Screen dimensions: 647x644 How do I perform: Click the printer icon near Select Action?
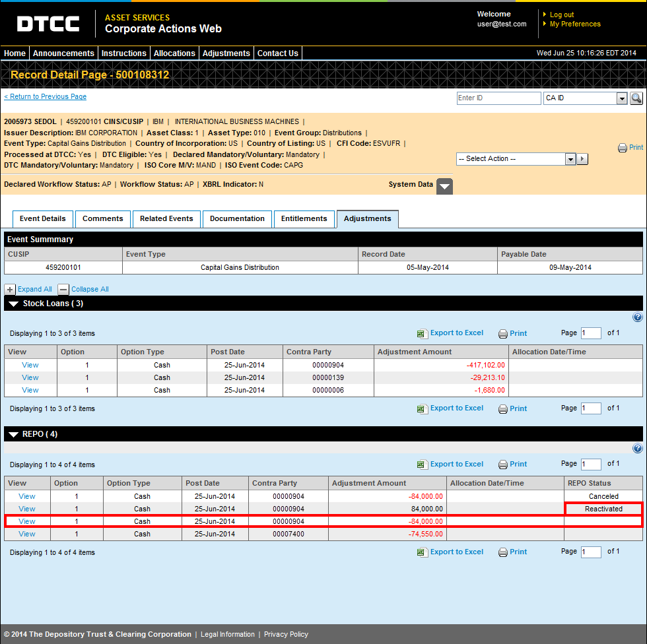[x=622, y=148]
